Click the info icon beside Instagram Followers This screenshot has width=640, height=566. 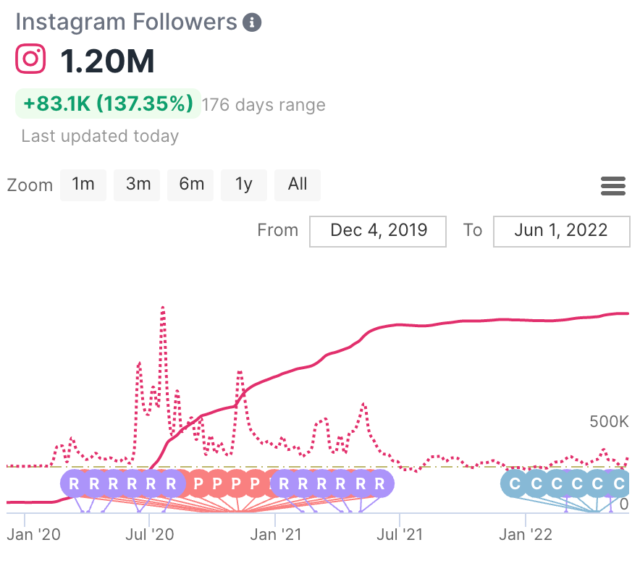click(x=253, y=22)
